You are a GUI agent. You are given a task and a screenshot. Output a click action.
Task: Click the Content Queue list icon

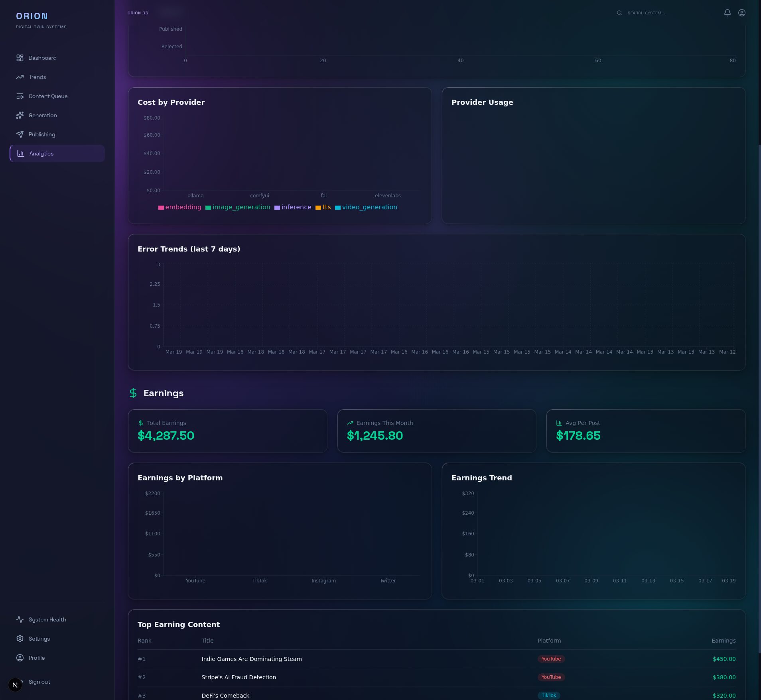tap(20, 96)
